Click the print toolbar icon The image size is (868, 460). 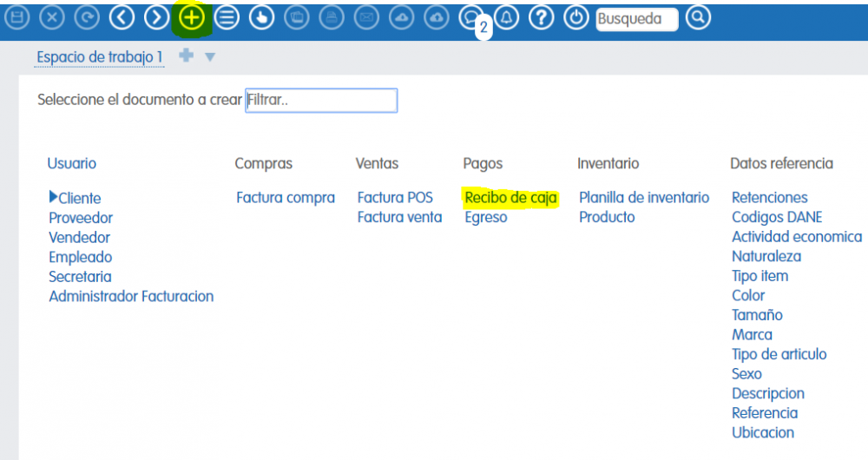tap(332, 17)
